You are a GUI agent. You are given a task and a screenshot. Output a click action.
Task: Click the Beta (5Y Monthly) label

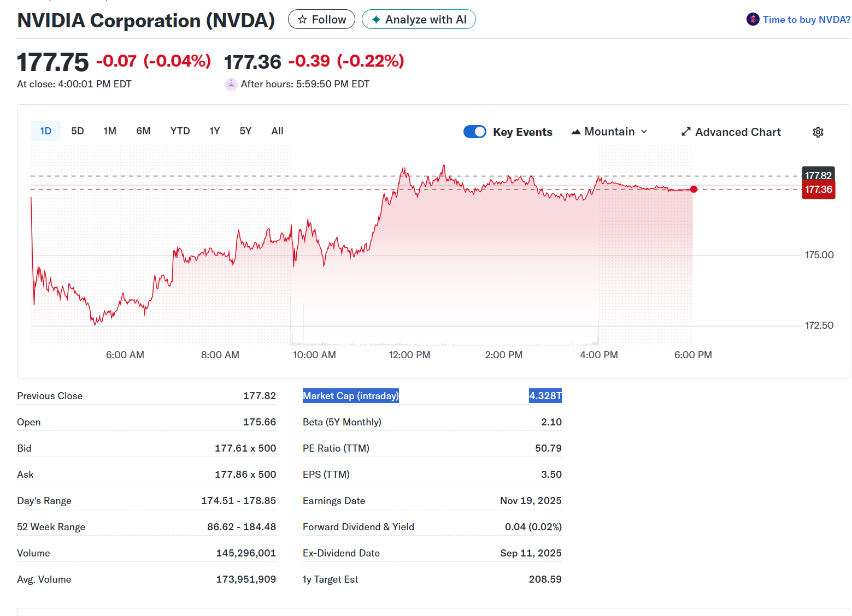tap(342, 422)
